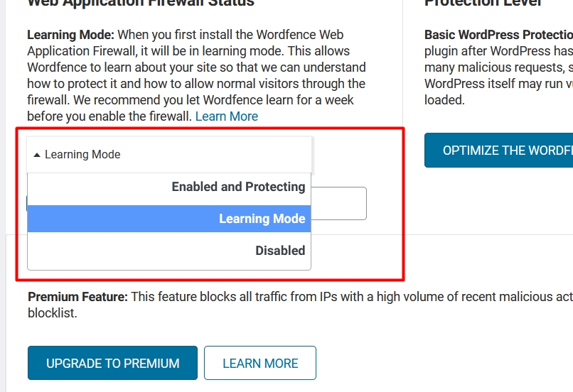
Task: Click the Protection Level heading
Action: [483, 3]
